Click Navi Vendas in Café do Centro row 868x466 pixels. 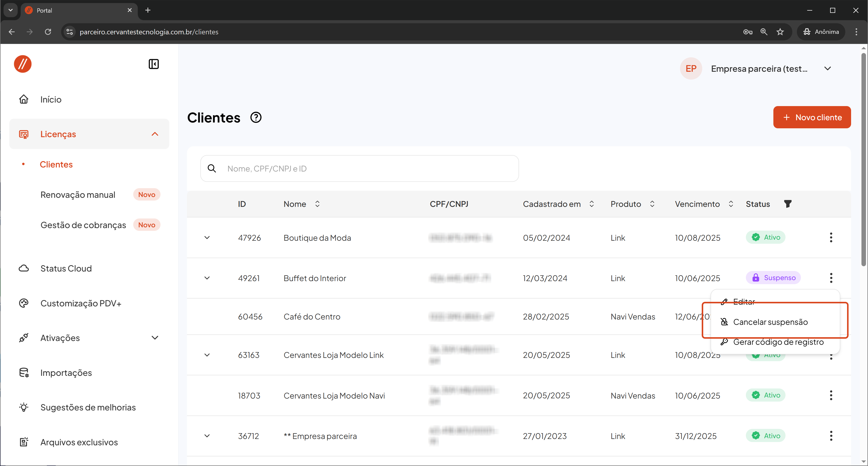pos(633,317)
